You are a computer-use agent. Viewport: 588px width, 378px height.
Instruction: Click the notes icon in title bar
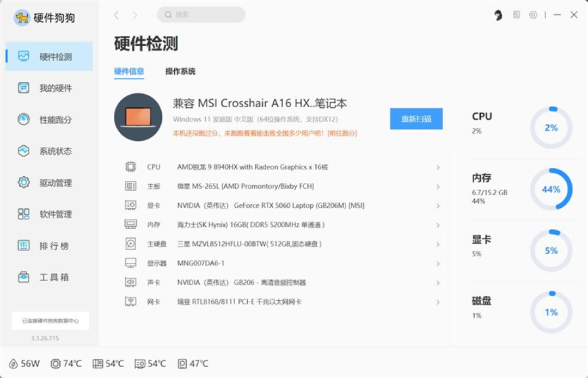point(516,15)
